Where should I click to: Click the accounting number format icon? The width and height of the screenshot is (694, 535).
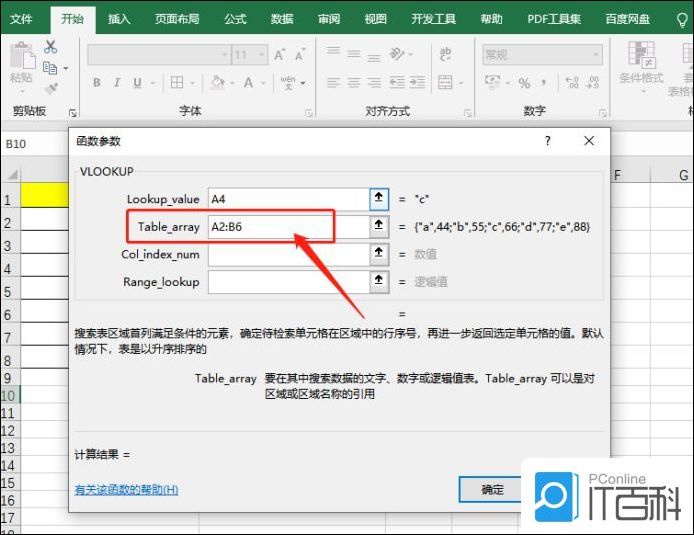pos(493,82)
